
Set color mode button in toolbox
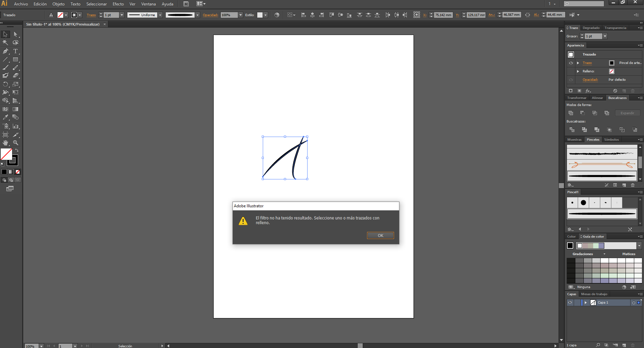pos(4,172)
